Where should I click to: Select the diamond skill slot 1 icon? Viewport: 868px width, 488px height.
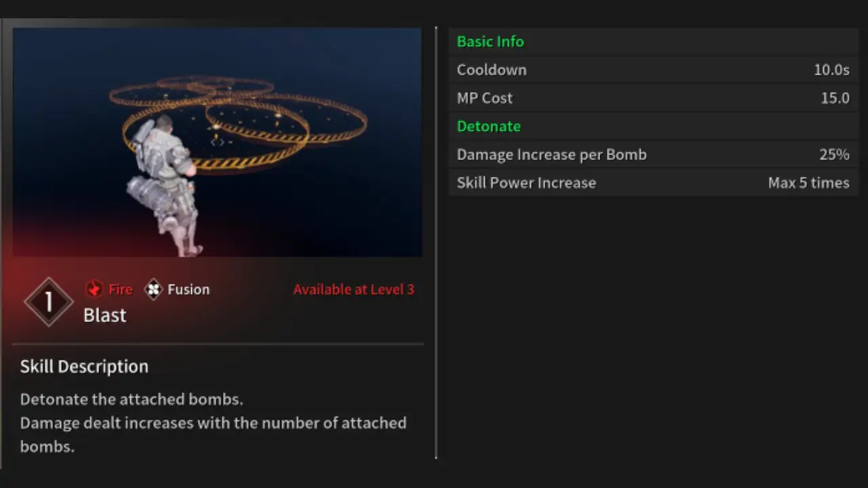(x=49, y=302)
